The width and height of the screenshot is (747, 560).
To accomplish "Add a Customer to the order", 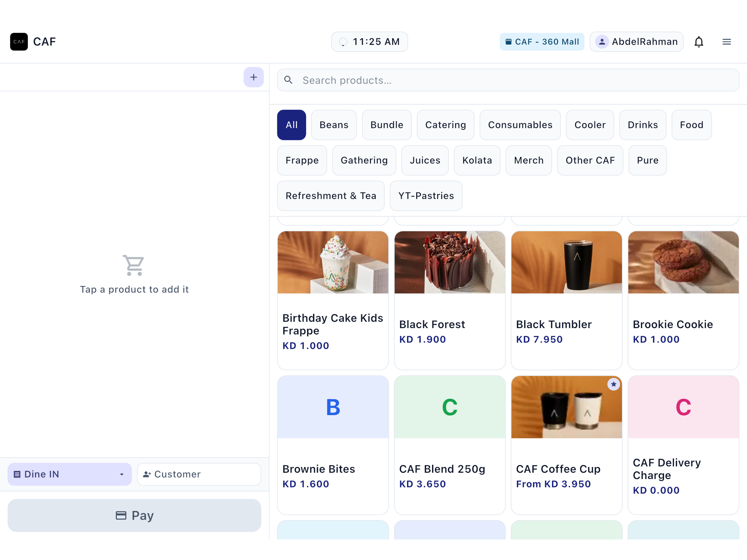I will pyautogui.click(x=199, y=474).
